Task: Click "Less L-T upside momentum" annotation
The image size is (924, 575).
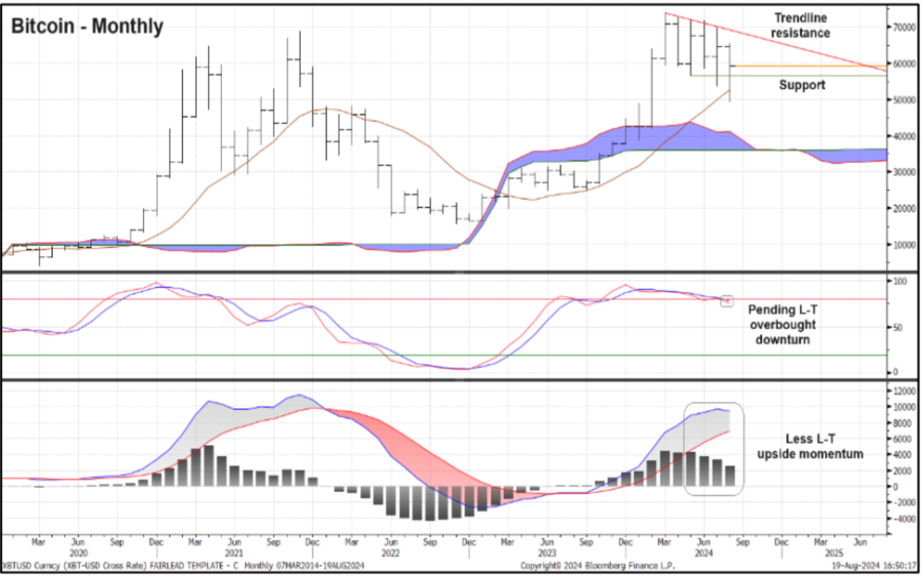Action: (810, 446)
